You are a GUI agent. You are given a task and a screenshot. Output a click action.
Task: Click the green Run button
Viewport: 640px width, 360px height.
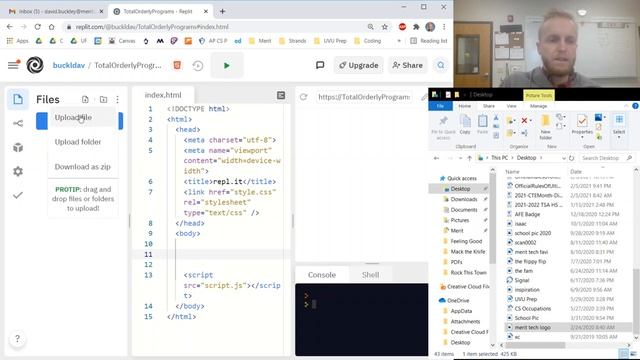[227, 65]
